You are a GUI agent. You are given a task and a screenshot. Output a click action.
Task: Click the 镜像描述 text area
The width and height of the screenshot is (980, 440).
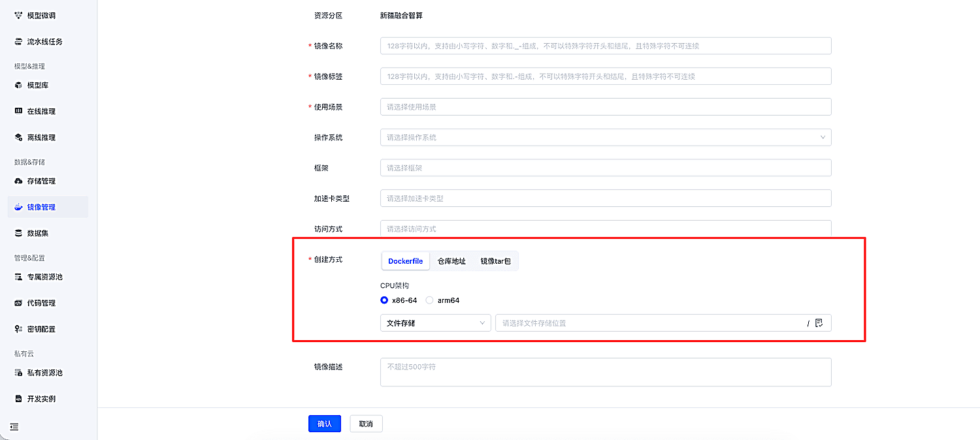(606, 372)
